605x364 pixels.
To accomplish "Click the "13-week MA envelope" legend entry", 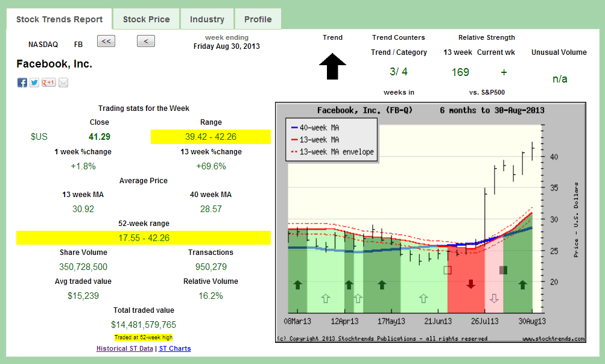I will tap(332, 152).
